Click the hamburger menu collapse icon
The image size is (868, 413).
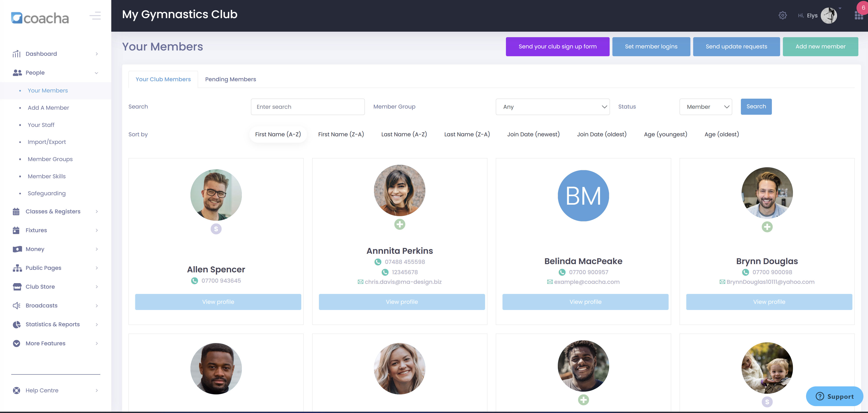tap(95, 16)
